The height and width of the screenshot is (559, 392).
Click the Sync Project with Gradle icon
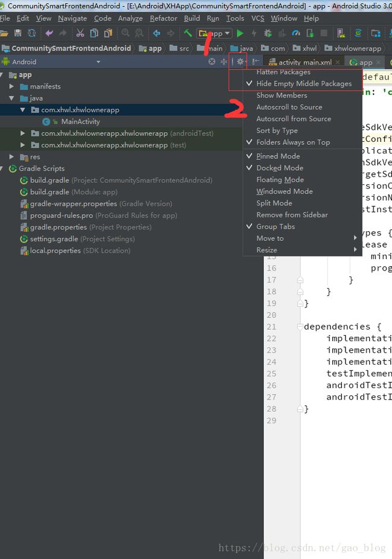[358, 33]
